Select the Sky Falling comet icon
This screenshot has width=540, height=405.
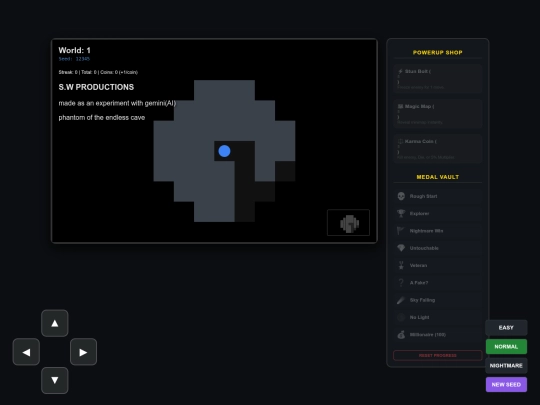(x=401, y=300)
